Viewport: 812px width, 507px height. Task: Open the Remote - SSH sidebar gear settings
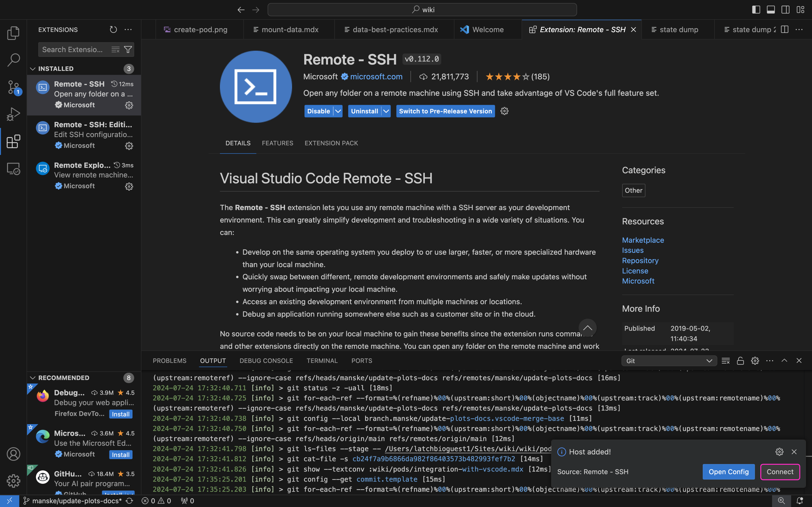(x=129, y=105)
